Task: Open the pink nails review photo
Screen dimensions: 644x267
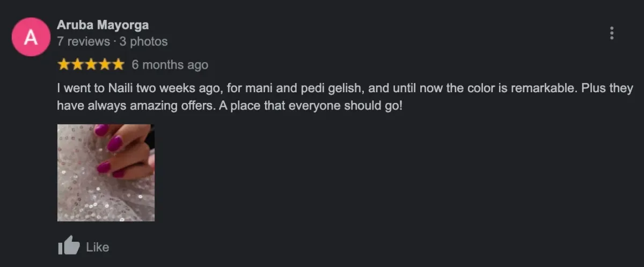Action: click(x=106, y=173)
